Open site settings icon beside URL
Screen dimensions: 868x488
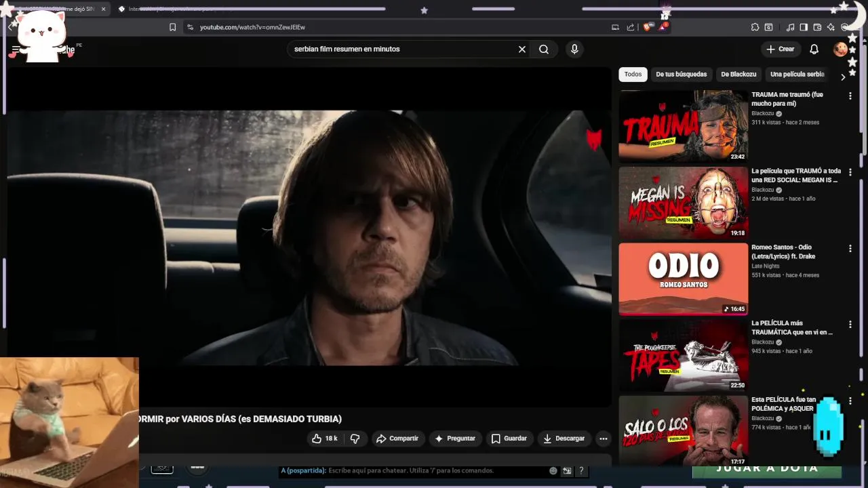(190, 27)
